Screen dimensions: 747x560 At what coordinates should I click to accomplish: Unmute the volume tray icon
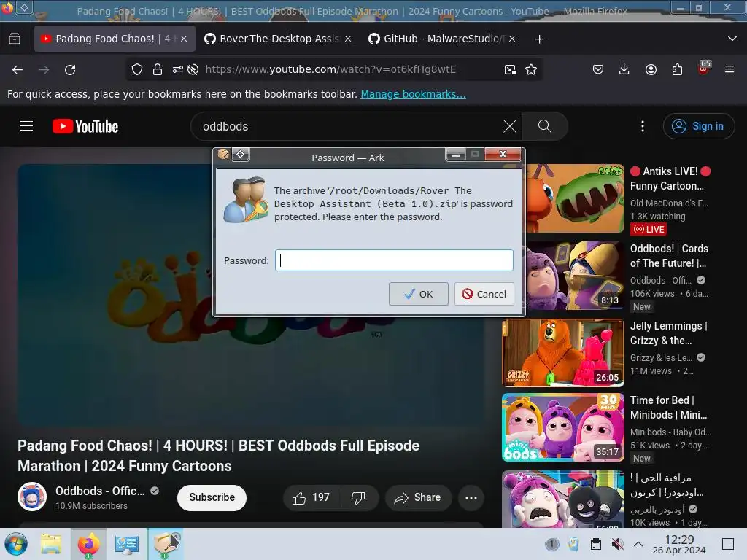pyautogui.click(x=617, y=544)
